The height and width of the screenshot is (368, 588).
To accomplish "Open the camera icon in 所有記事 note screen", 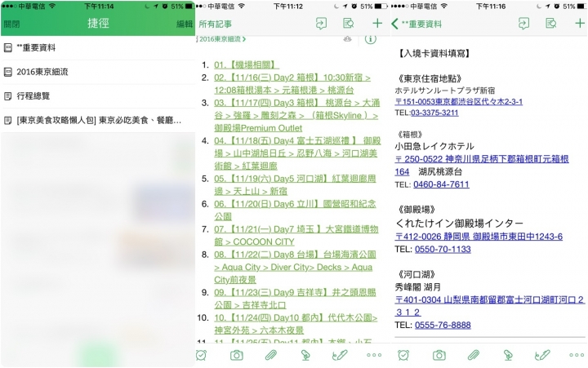I will coord(237,355).
